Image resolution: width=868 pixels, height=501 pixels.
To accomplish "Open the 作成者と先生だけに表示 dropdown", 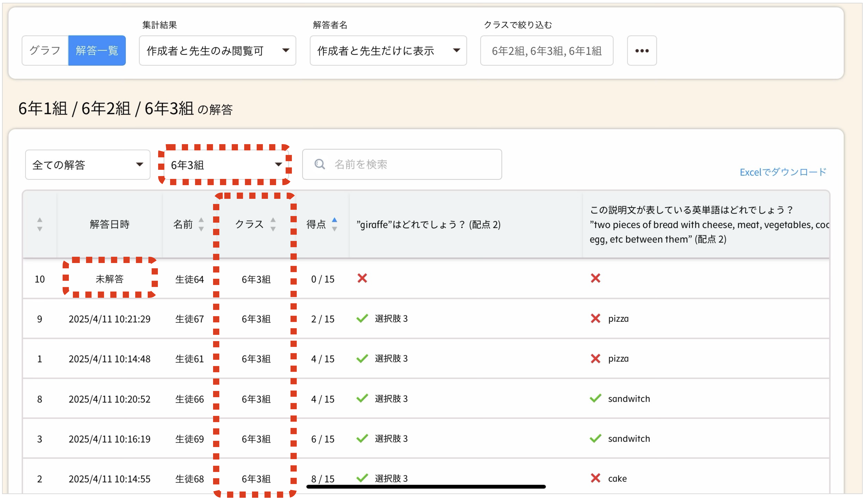I will [x=388, y=51].
